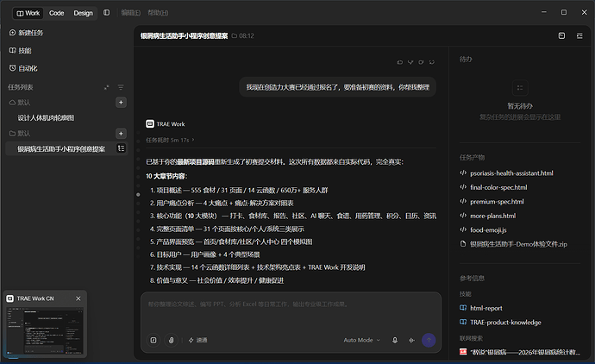The width and height of the screenshot is (595, 364).
Task: Open the 银屑病 2026年 web search result
Action: 519,352
